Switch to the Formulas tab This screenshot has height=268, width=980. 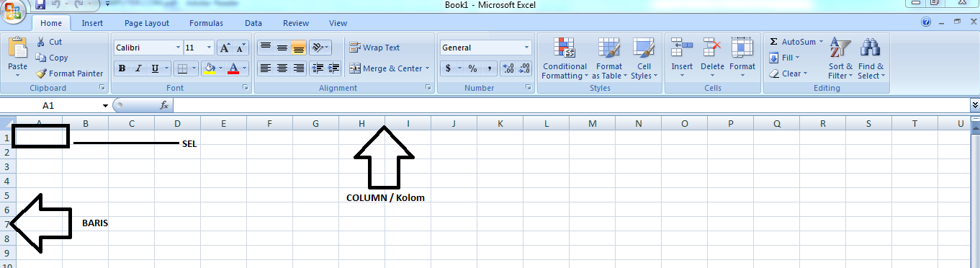[206, 23]
